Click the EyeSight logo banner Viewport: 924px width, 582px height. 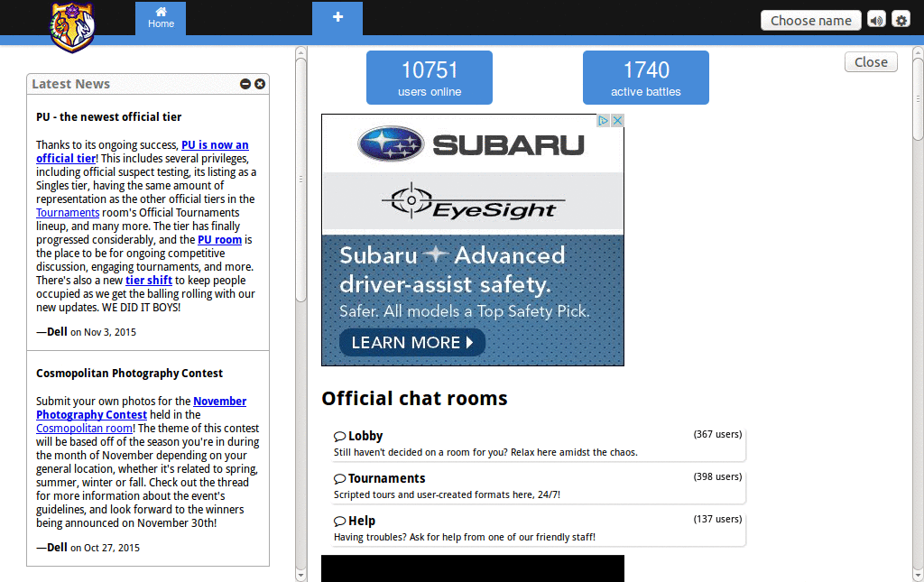473,201
